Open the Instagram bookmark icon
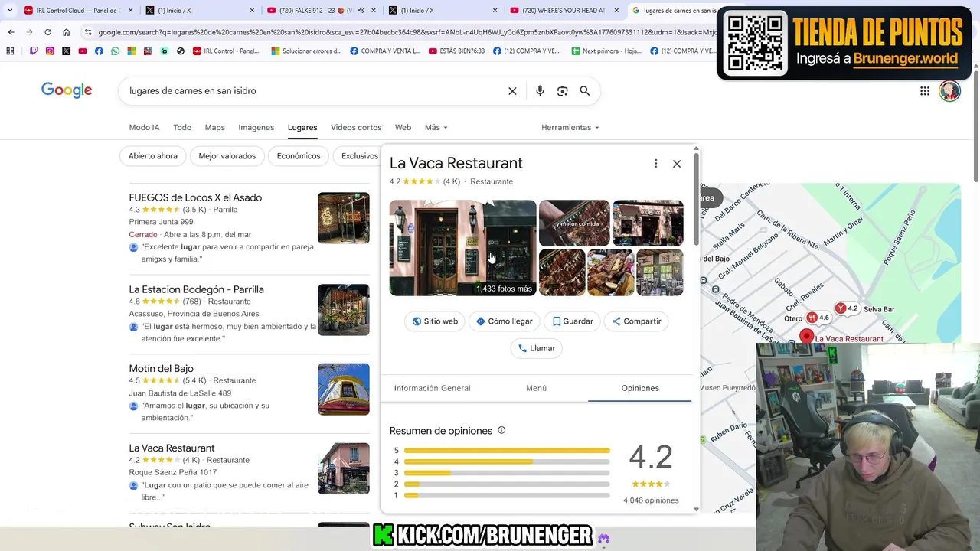This screenshot has width=980, height=551. 50,51
